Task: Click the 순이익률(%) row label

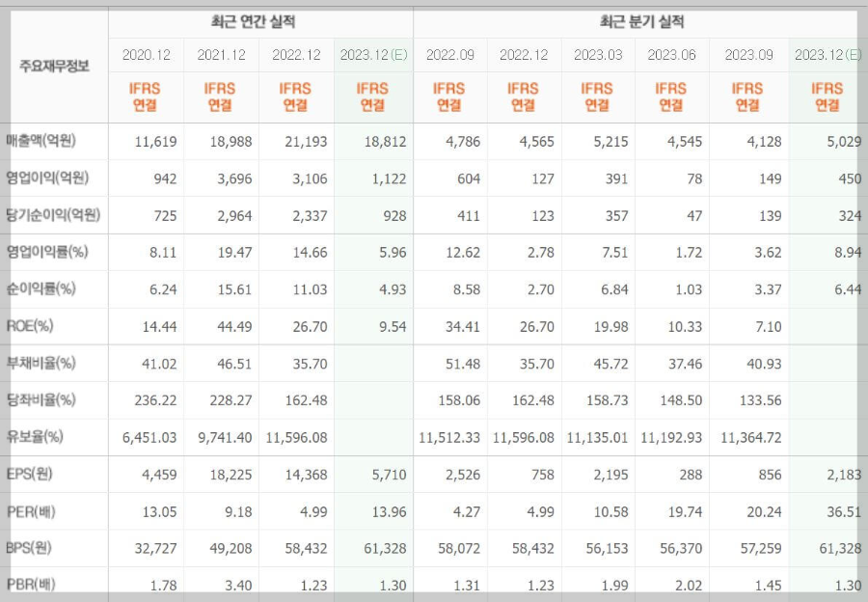Action: tap(41, 288)
